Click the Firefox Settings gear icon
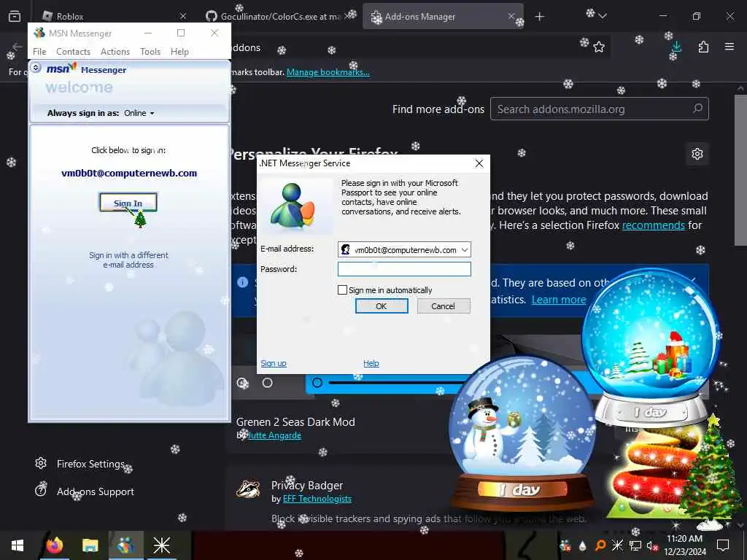This screenshot has width=747, height=560. (41, 463)
